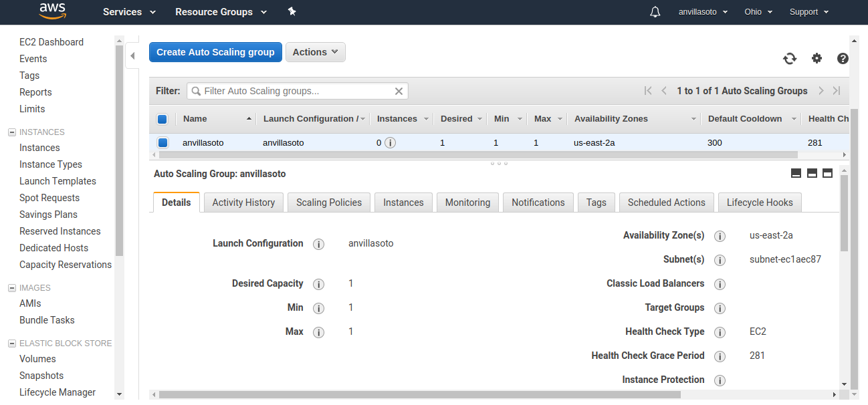868x405 pixels.
Task: Collapse the INSTANCES sidebar section
Action: point(11,132)
